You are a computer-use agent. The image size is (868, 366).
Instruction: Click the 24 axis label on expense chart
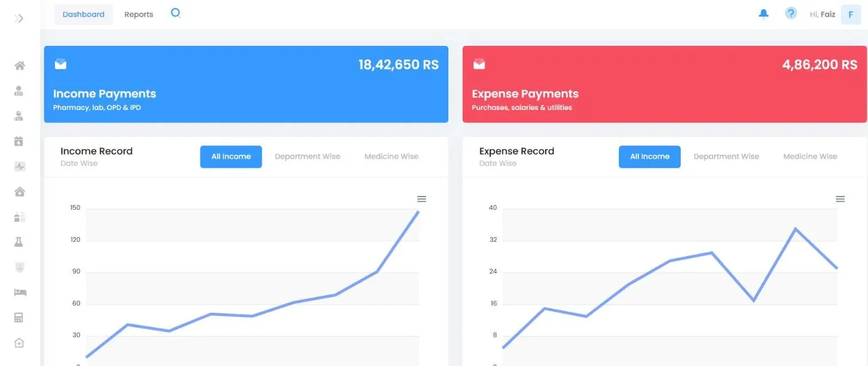pyautogui.click(x=493, y=271)
